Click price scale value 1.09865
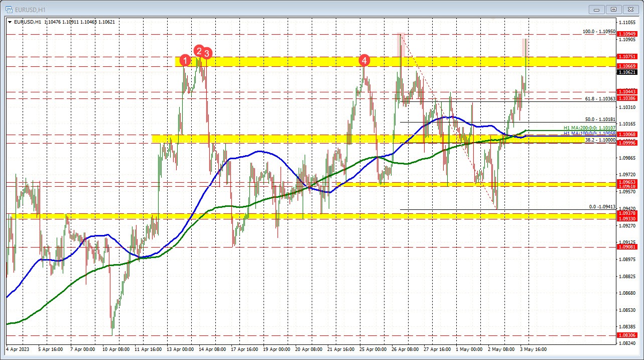The image size is (644, 360). coord(628,158)
